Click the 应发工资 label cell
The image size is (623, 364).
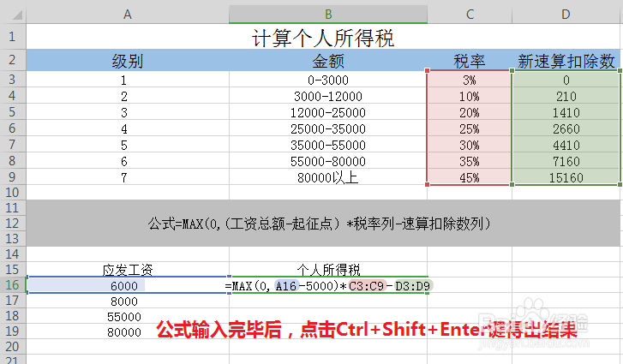pyautogui.click(x=128, y=270)
